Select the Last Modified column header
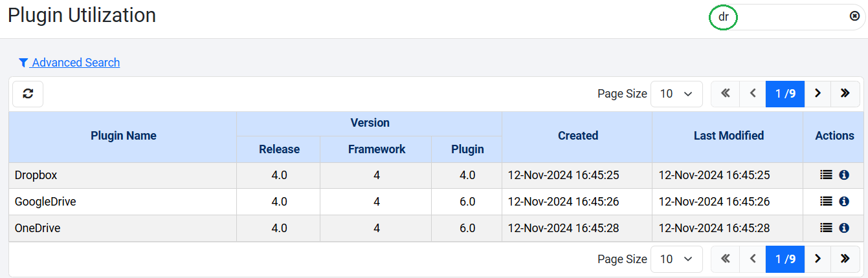The width and height of the screenshot is (868, 278). click(x=728, y=136)
